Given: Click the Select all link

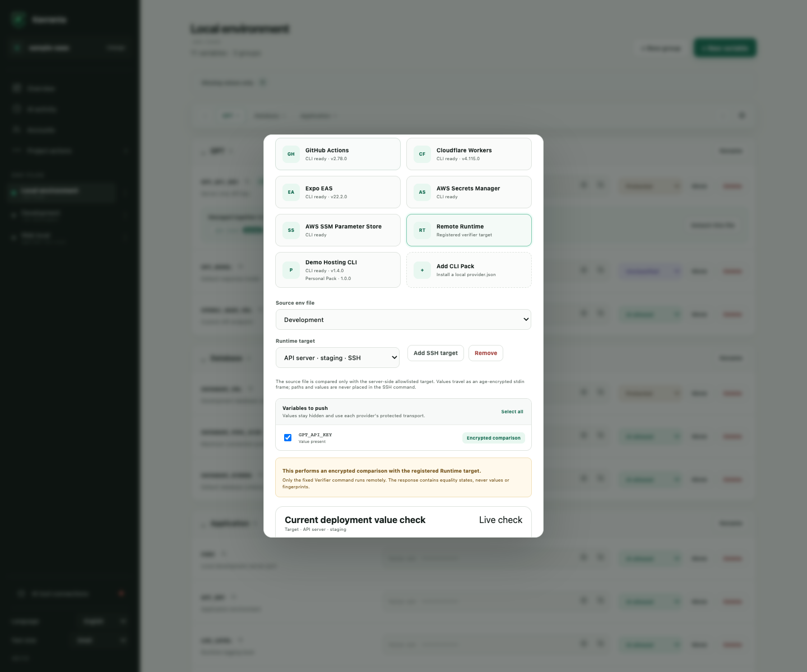Looking at the screenshot, I should click(x=512, y=412).
